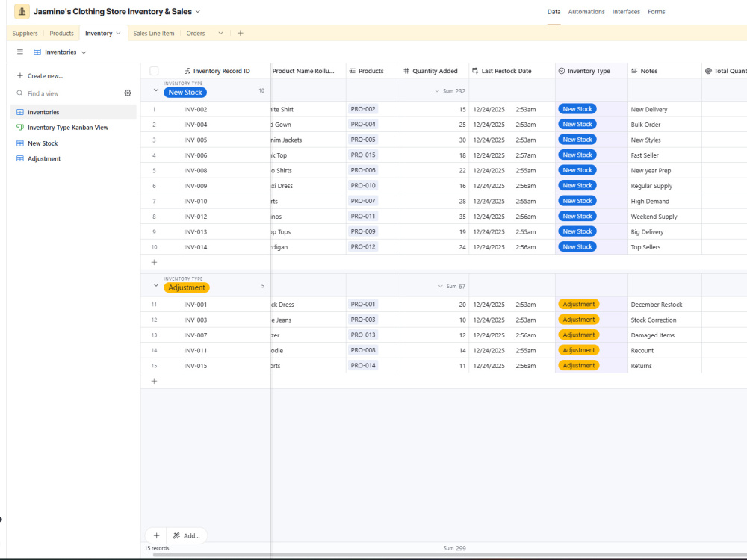Click the Inventory Type Kanban View icon
The height and width of the screenshot is (560, 747).
(x=20, y=128)
